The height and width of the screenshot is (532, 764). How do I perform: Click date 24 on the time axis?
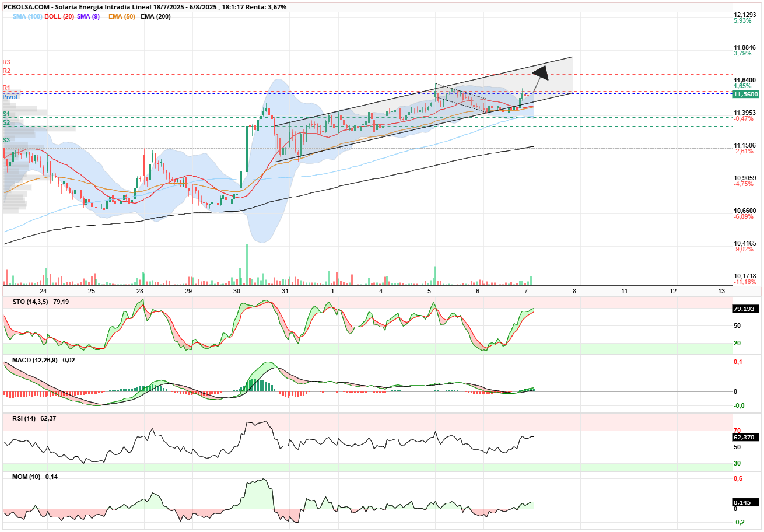click(x=43, y=290)
